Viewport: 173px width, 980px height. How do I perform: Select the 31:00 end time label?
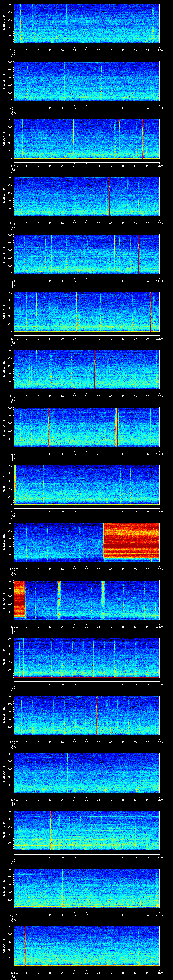point(159,858)
